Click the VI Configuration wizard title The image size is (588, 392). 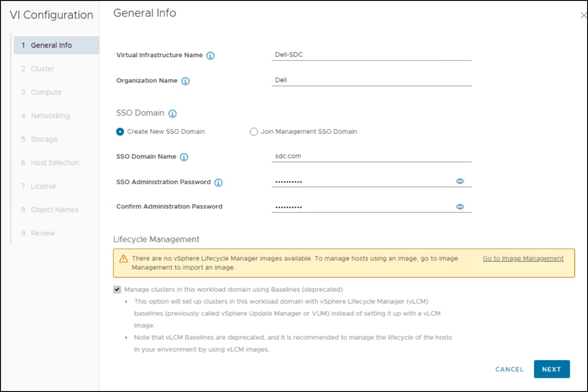tap(52, 15)
